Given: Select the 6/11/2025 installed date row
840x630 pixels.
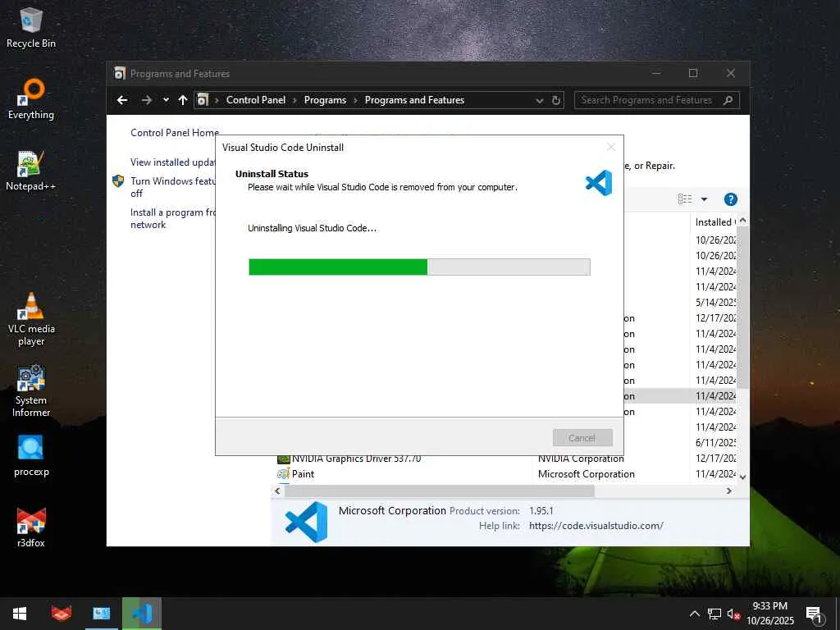Looking at the screenshot, I should 715,443.
